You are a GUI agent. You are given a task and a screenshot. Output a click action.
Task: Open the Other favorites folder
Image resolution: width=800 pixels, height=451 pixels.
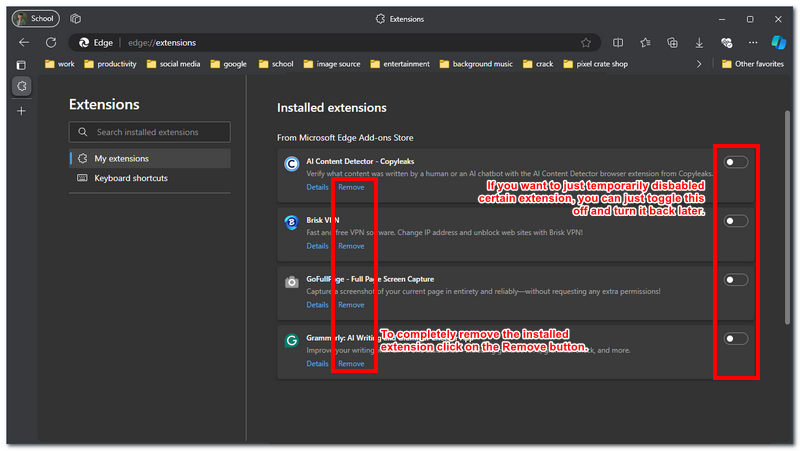pos(752,64)
